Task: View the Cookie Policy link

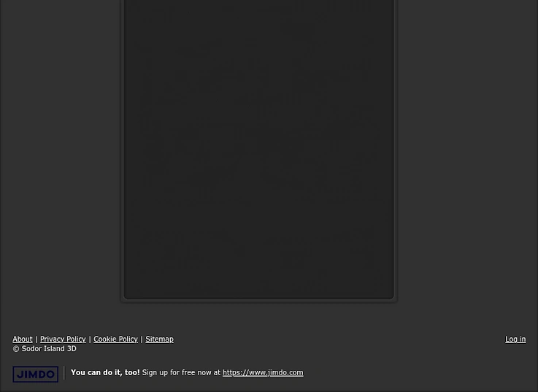Action: coord(115,339)
